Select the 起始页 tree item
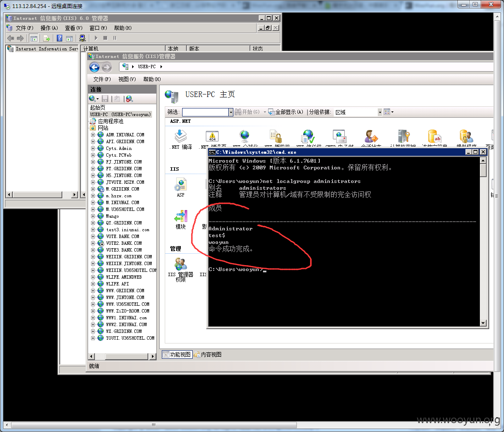The width and height of the screenshot is (504, 432). [97, 108]
